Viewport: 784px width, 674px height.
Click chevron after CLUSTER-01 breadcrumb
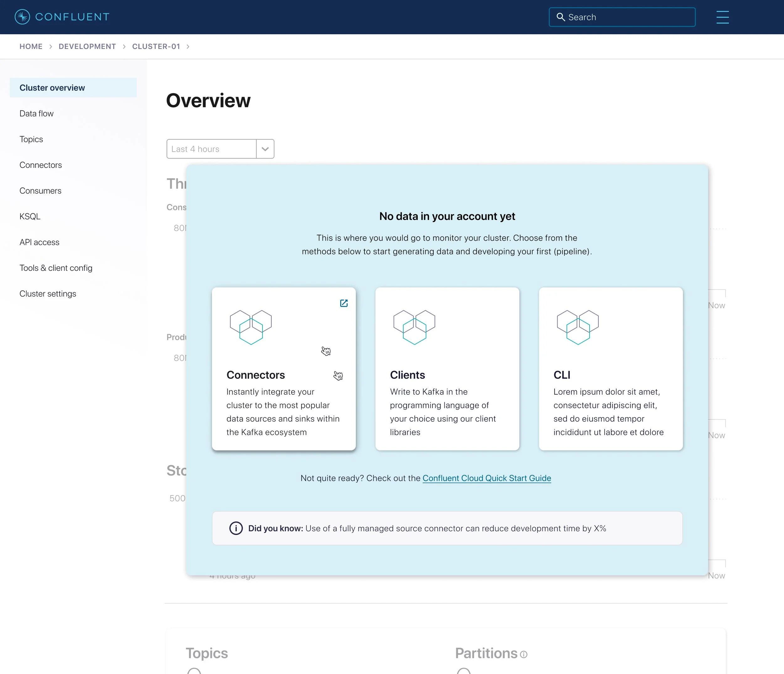[x=188, y=46]
